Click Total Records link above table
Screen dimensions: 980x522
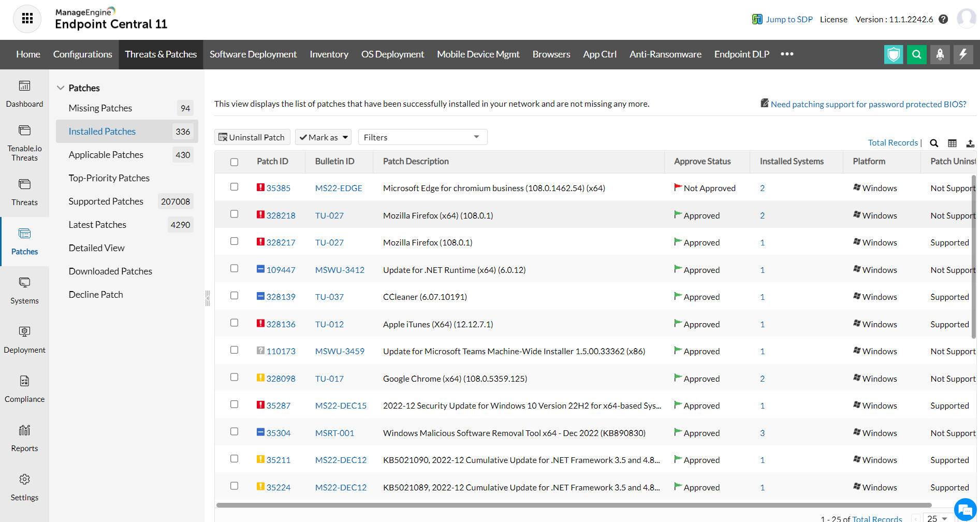(x=893, y=142)
